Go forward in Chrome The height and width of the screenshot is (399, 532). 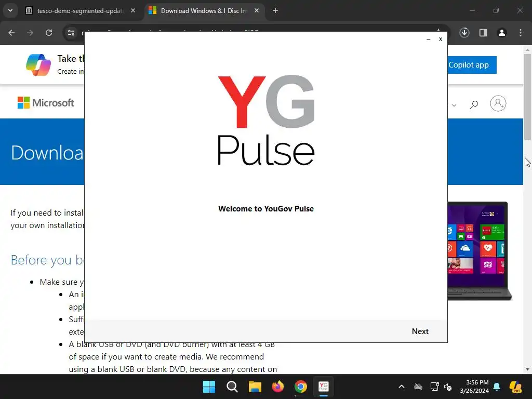coord(30,33)
